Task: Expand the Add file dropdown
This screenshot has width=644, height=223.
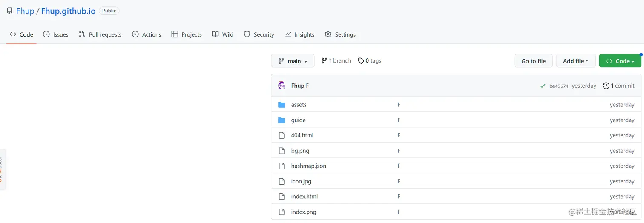Action: tap(575, 61)
